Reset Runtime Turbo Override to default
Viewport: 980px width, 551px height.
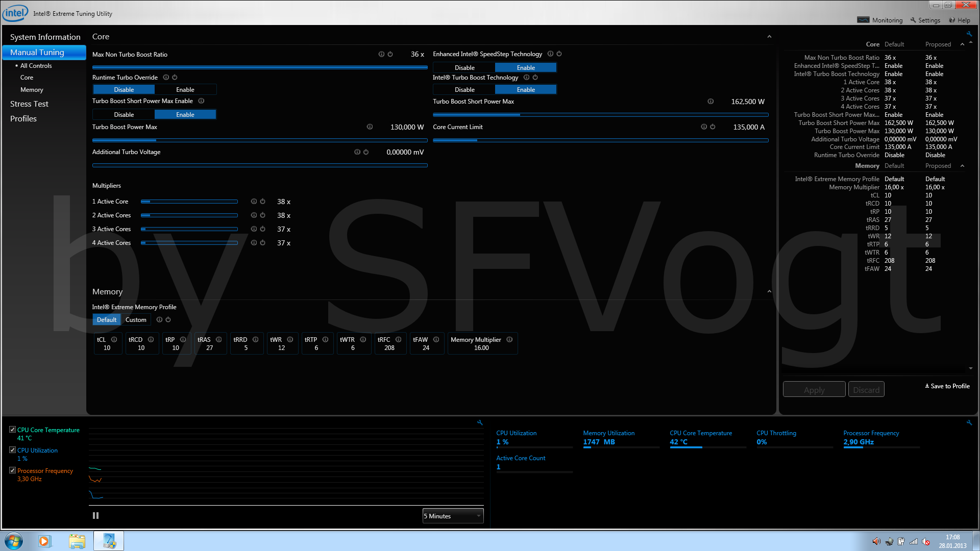coord(175,78)
